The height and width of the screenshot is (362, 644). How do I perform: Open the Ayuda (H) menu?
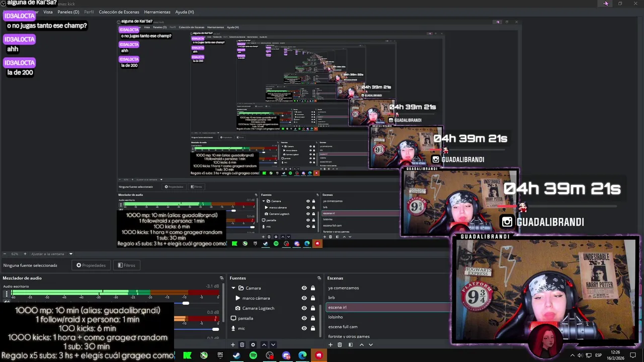click(x=184, y=12)
